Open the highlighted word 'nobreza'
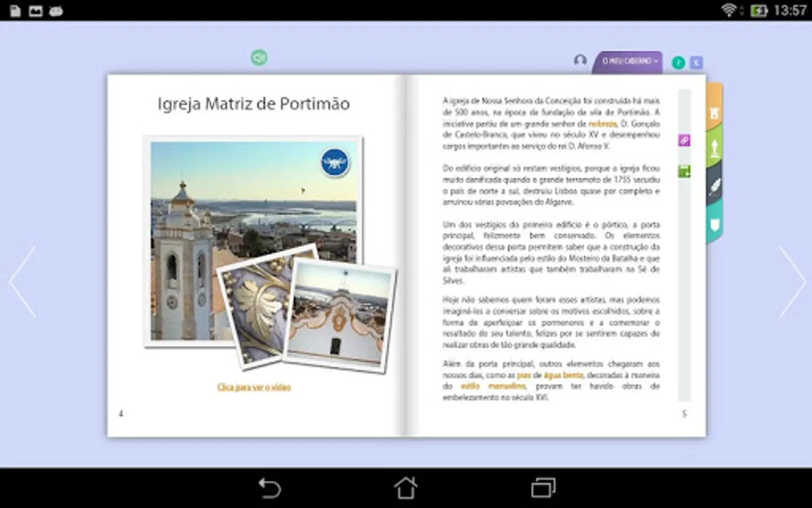Image resolution: width=812 pixels, height=508 pixels. (602, 124)
